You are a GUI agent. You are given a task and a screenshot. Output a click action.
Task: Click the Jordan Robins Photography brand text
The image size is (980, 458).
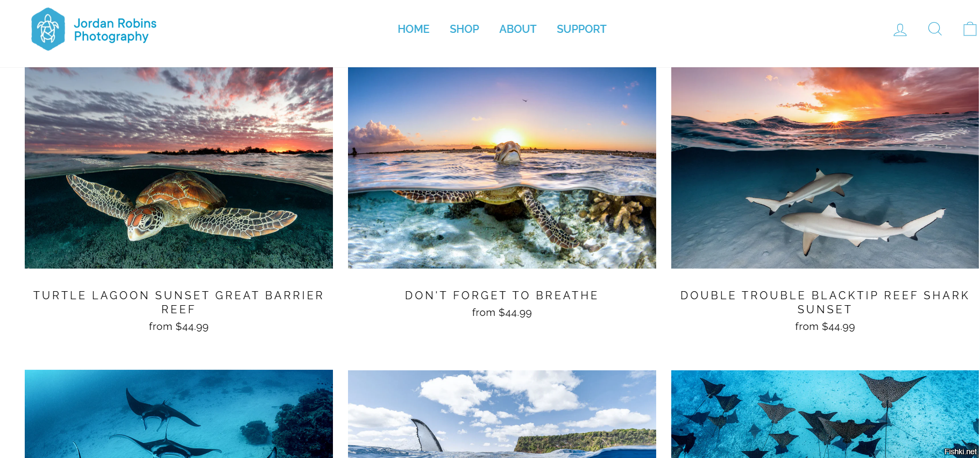(115, 30)
